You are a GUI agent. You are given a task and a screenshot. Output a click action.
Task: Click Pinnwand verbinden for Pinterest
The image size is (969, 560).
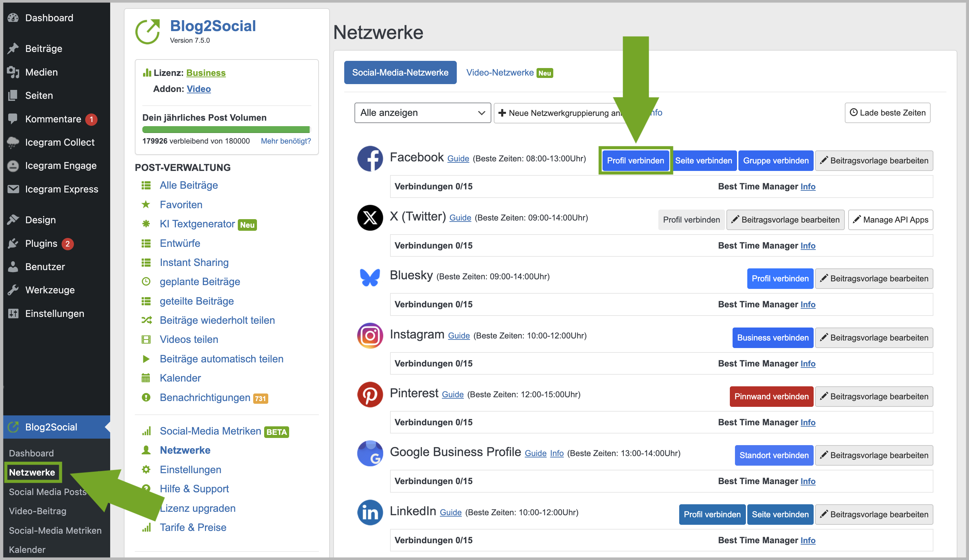(771, 396)
